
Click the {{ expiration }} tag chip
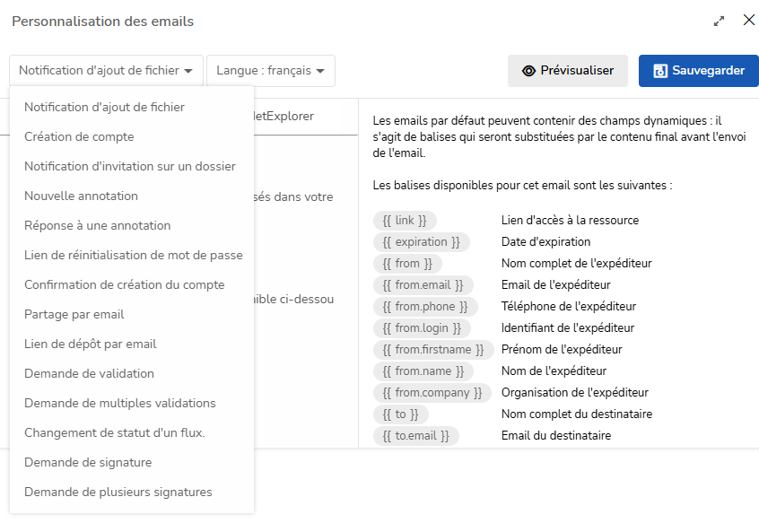pyautogui.click(x=421, y=242)
